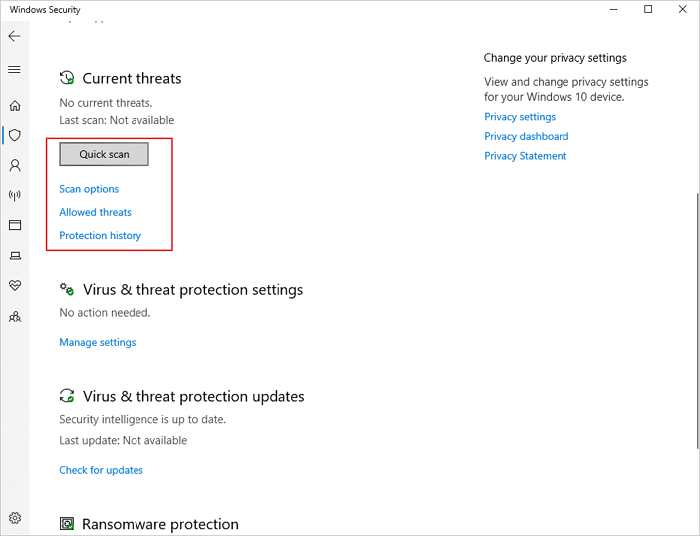
Task: Start a Quick scan
Action: pos(104,154)
